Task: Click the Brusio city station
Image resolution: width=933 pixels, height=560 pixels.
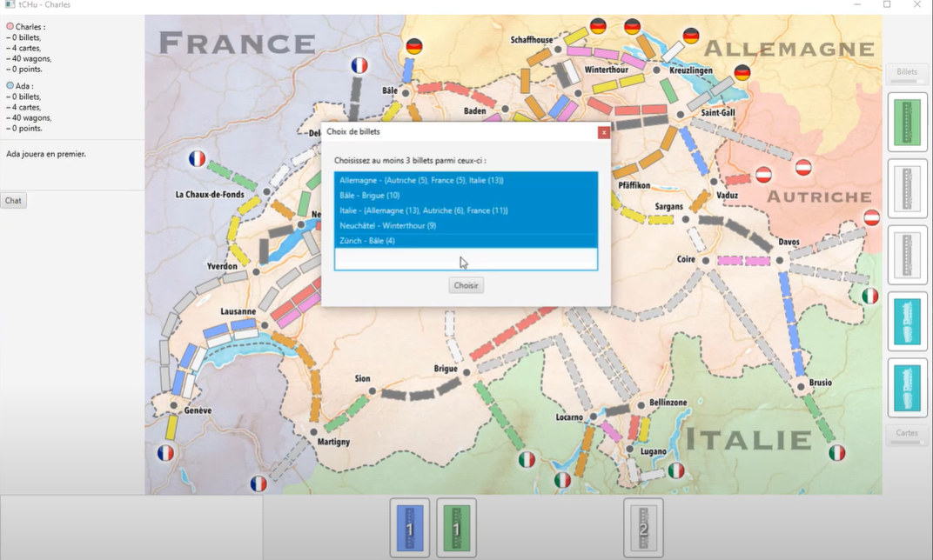Action: click(x=801, y=387)
